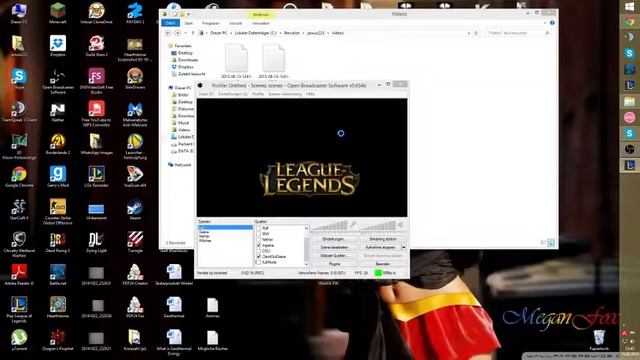640x360 pixels.
Task: Click the Quellen list scrollbar down arrow
Action: coord(307,264)
